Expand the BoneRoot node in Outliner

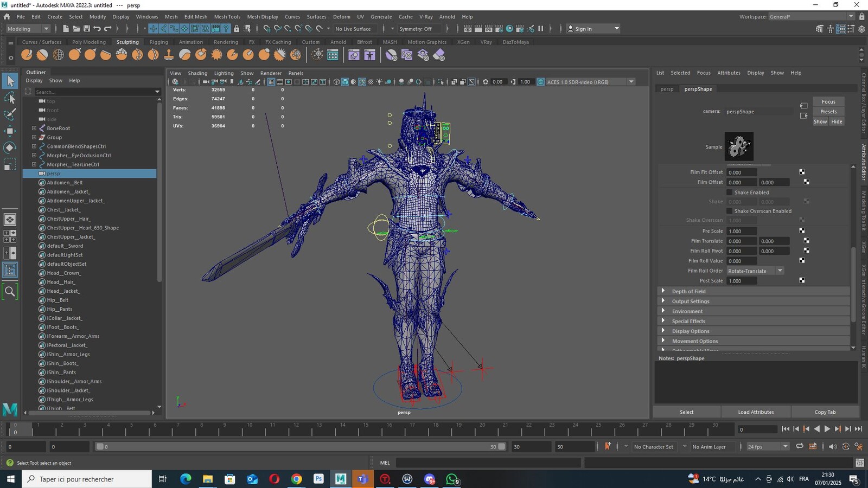(34, 129)
